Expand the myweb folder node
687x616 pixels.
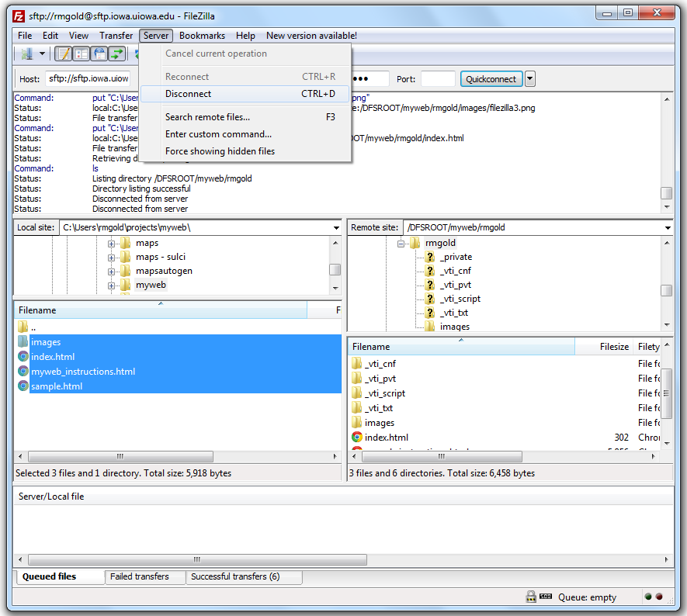(x=111, y=286)
